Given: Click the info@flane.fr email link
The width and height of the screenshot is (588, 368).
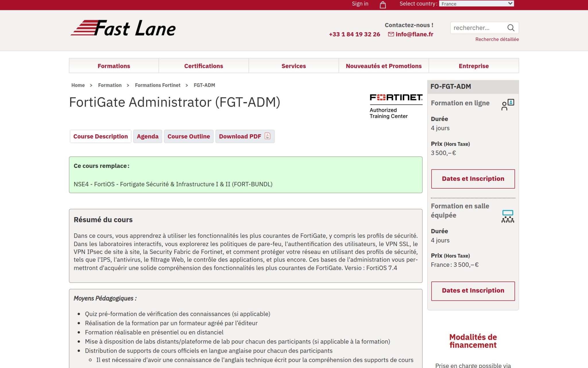Looking at the screenshot, I should click(414, 34).
